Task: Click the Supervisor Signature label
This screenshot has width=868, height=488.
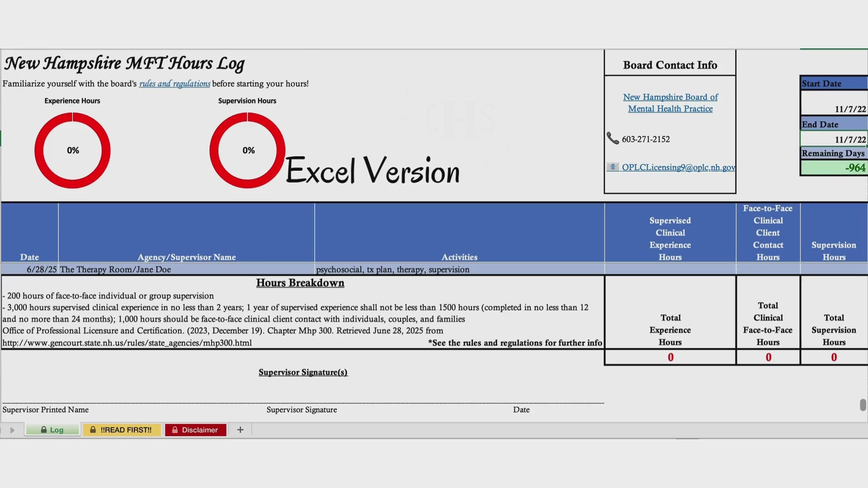Action: [302, 410]
